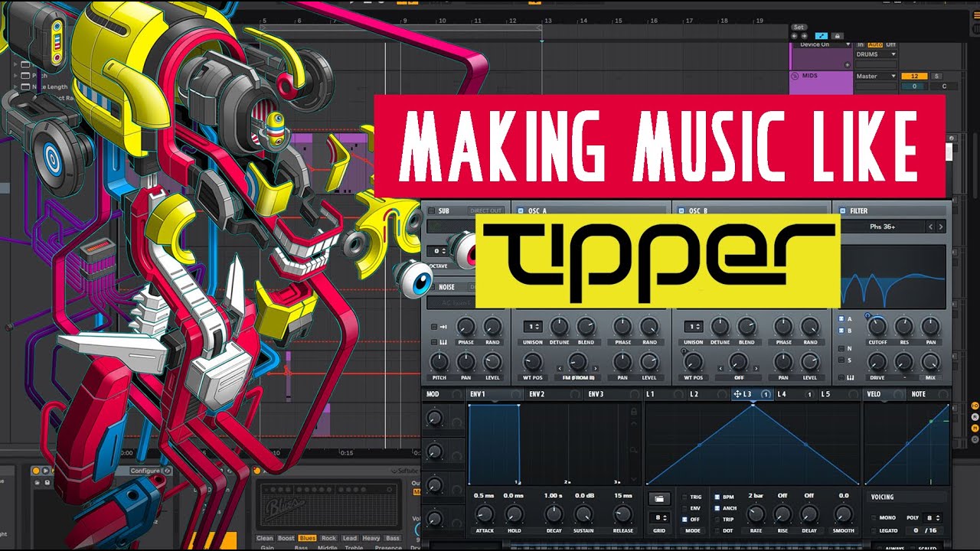Screen dimensions: 980x551
Task: Enable the MONO voicing checkbox
Action: click(x=874, y=518)
